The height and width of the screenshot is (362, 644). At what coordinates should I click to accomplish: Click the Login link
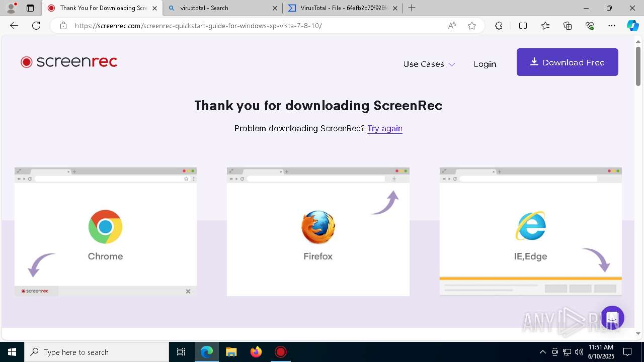coord(485,64)
